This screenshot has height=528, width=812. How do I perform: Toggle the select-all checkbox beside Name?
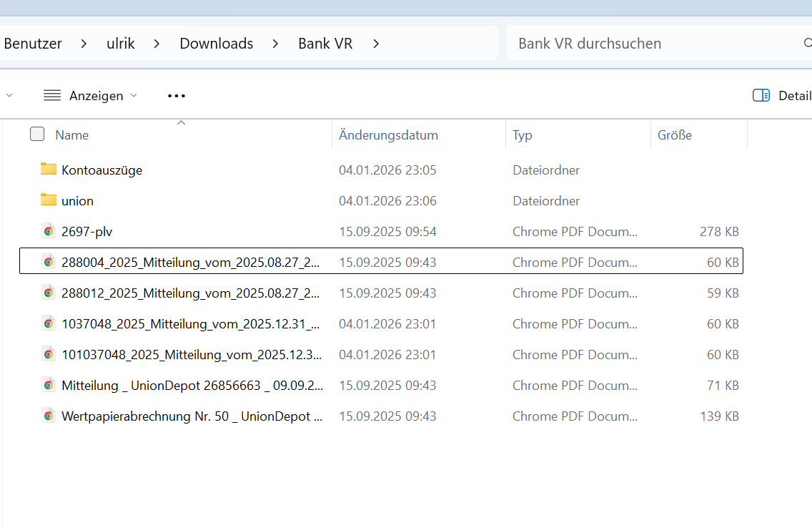(x=37, y=135)
